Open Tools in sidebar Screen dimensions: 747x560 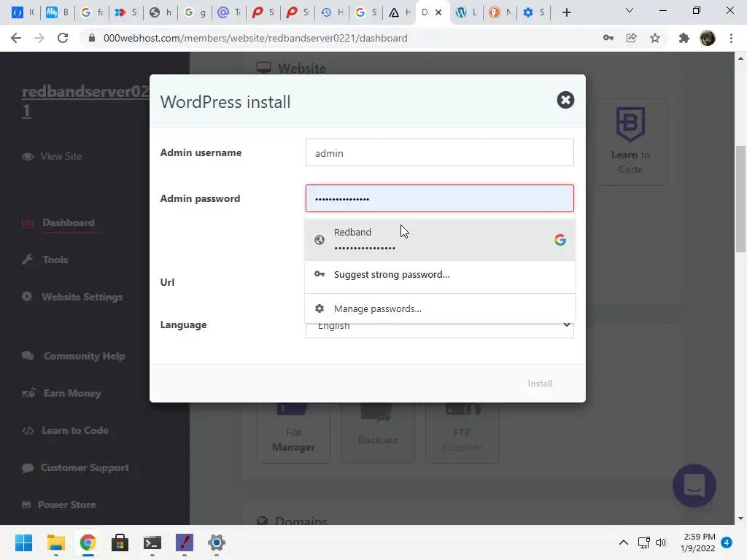tap(55, 260)
